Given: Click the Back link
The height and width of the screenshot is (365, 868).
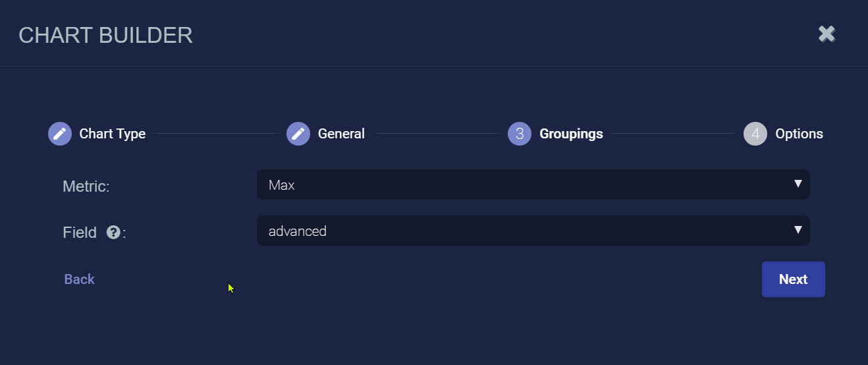Looking at the screenshot, I should tap(80, 279).
